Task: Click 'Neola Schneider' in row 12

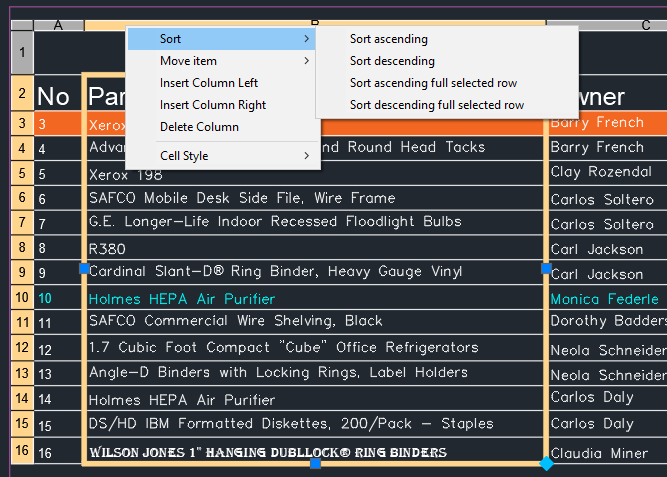Action: [x=609, y=350]
